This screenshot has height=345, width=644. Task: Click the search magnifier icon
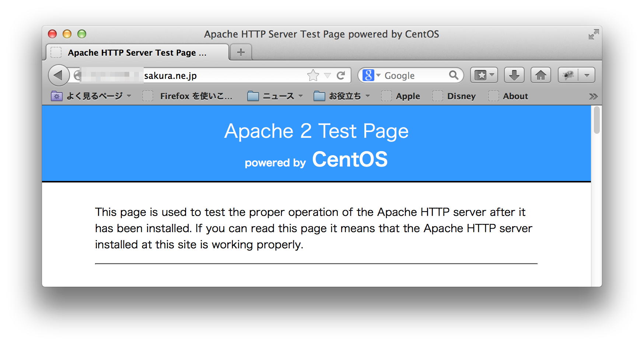[454, 75]
